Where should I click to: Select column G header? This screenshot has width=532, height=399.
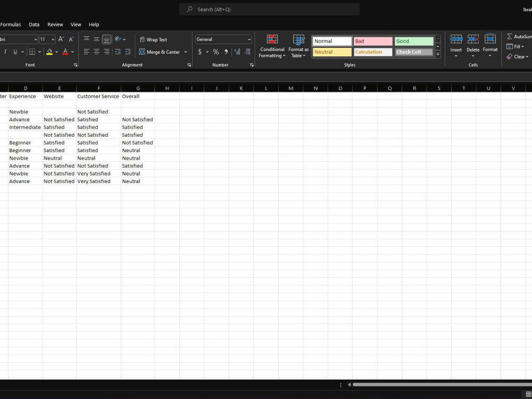[138, 88]
